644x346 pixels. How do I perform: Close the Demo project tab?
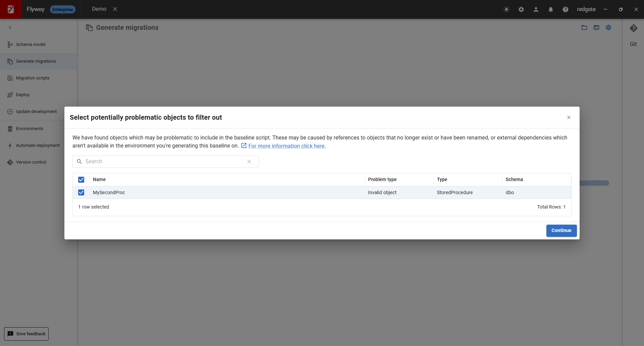click(x=115, y=9)
